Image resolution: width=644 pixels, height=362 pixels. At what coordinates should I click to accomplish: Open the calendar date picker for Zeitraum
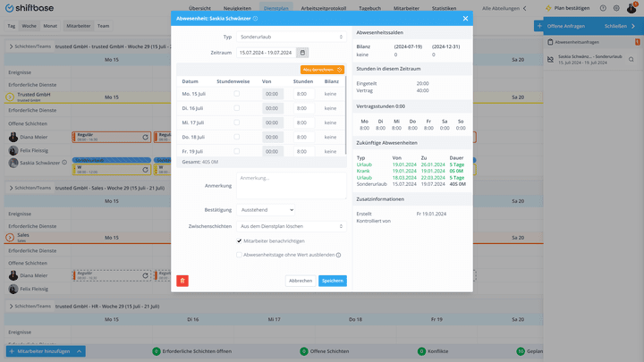[x=302, y=53]
